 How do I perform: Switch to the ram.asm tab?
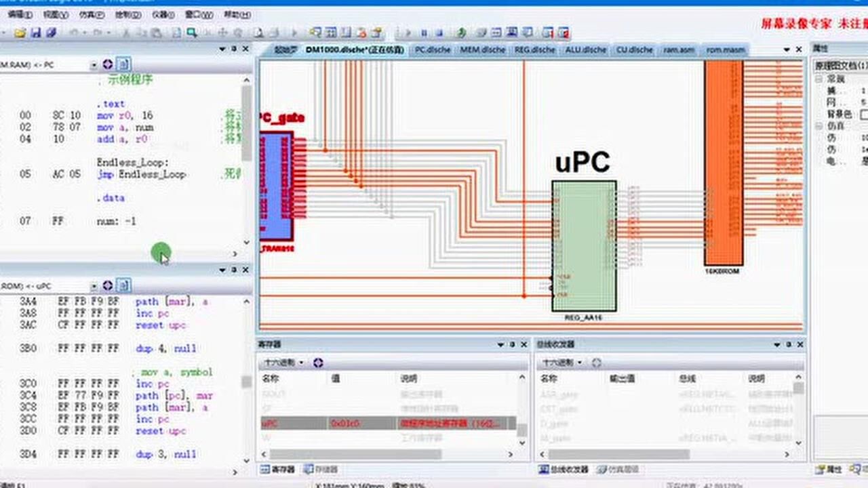tap(679, 49)
